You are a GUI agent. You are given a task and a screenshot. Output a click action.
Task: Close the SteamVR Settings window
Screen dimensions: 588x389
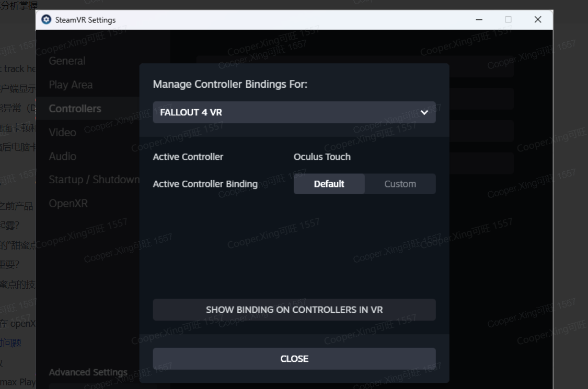pyautogui.click(x=538, y=19)
